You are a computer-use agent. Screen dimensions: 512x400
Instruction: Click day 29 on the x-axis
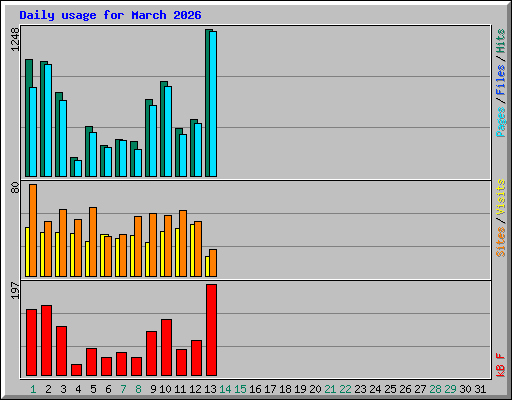point(450,389)
